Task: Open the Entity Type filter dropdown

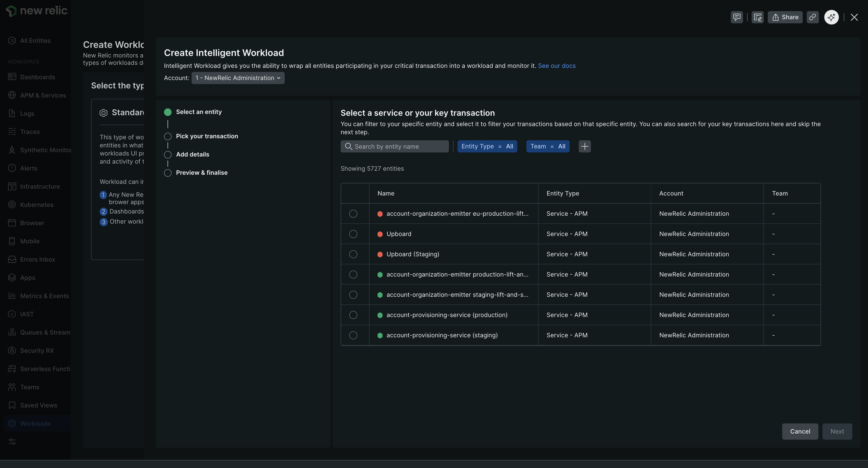Action: tap(487, 146)
